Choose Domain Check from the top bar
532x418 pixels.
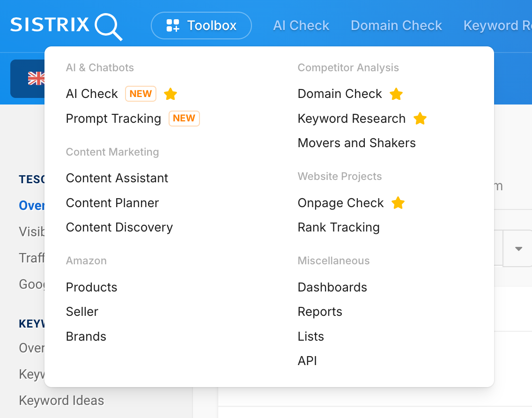click(x=396, y=26)
